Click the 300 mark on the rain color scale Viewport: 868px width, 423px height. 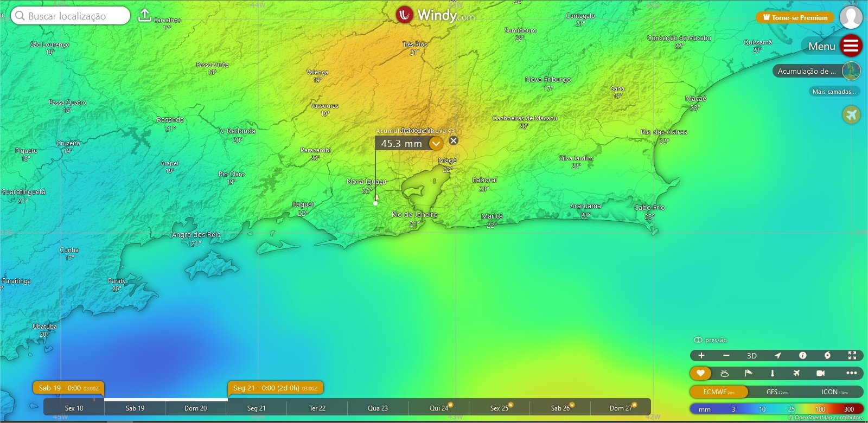849,409
